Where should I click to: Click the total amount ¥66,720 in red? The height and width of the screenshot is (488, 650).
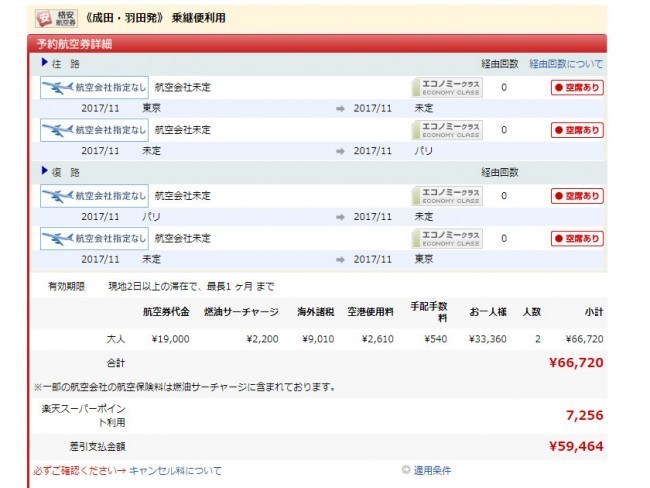pyautogui.click(x=576, y=363)
